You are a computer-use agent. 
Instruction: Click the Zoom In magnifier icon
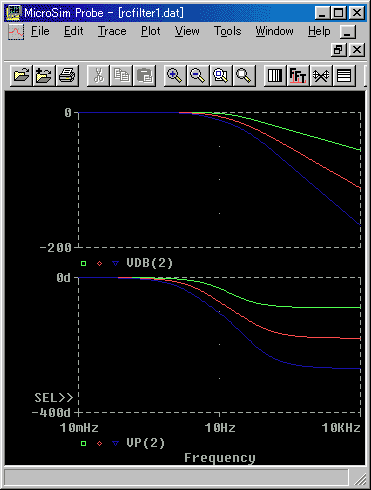tap(175, 75)
